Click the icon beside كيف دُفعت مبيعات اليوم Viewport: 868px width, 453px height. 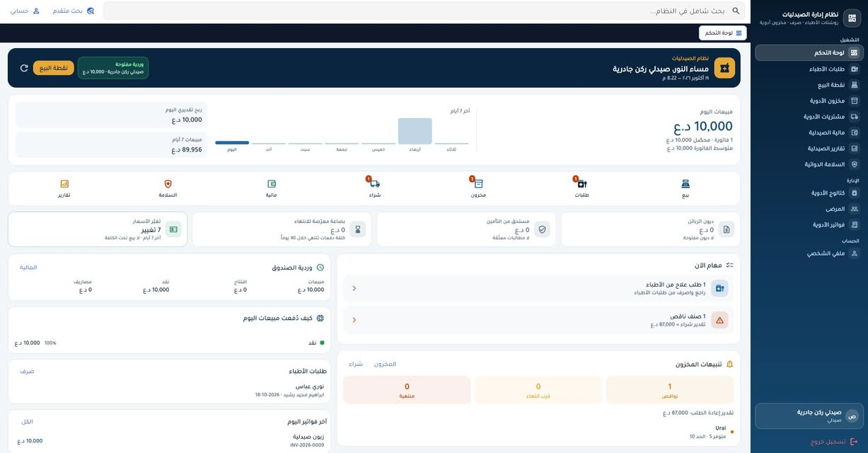click(320, 319)
